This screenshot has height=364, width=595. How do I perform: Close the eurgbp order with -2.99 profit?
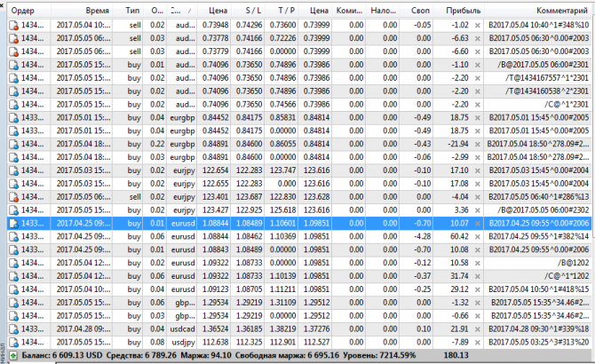click(478, 158)
